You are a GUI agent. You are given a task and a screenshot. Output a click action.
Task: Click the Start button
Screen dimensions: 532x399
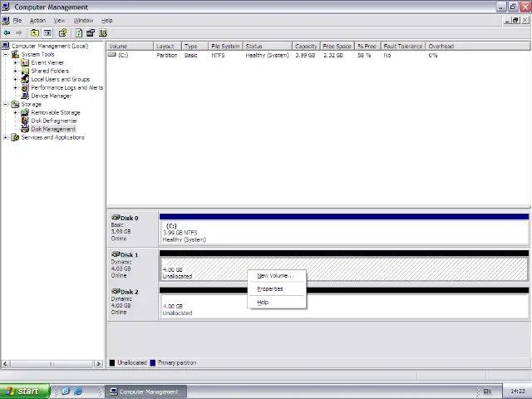click(25, 392)
